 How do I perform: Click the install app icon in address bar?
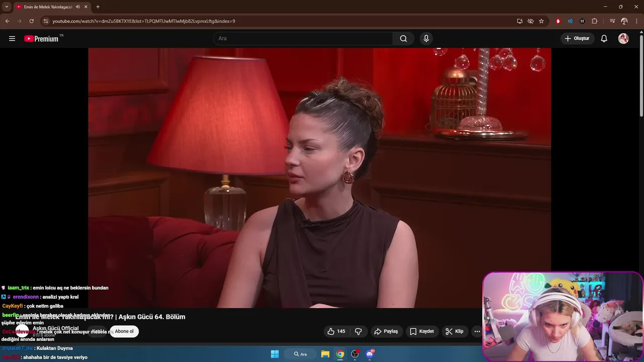(x=520, y=21)
